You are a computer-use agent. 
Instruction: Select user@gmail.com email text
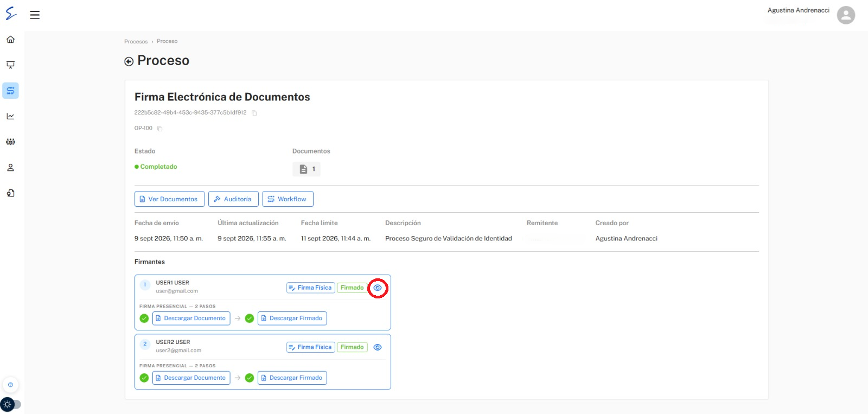177,291
